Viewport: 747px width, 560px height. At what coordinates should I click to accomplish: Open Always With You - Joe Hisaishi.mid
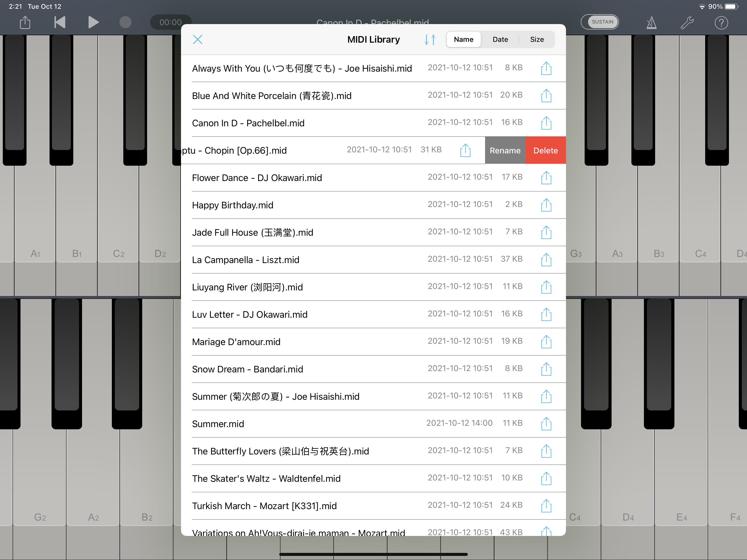point(373,68)
